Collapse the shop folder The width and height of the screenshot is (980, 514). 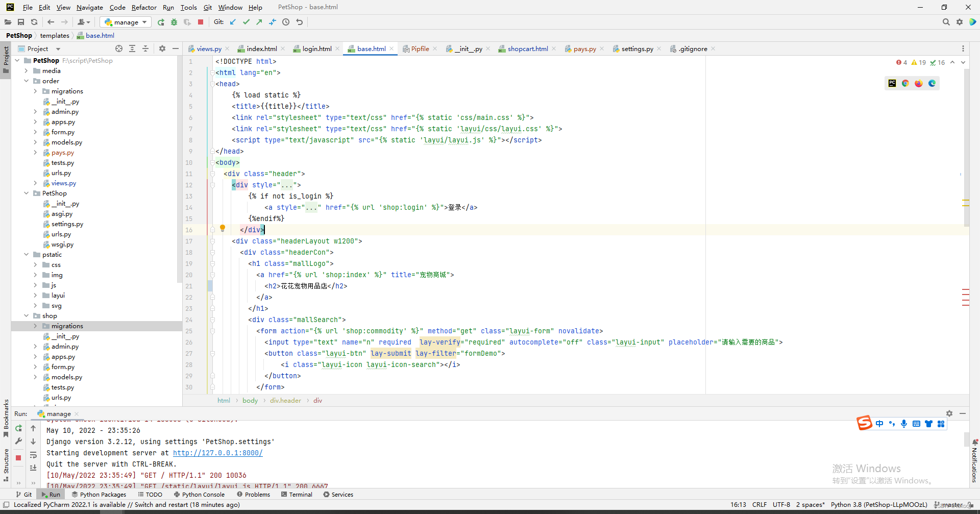pos(27,316)
